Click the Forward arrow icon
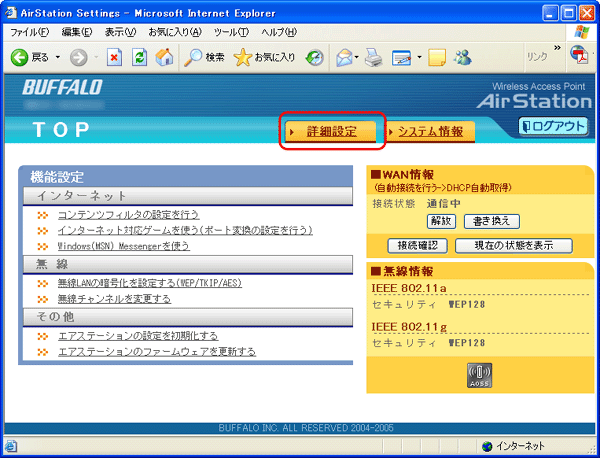 coord(79,58)
